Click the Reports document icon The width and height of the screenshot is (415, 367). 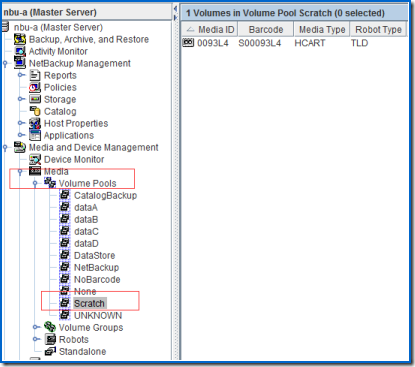[x=35, y=75]
